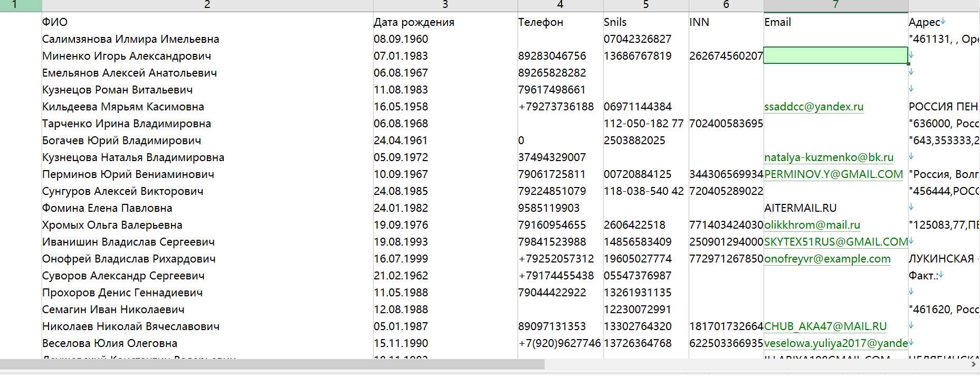This screenshot has width=980, height=375.
Task: Click the SKYTEX51RUS@GMAIL.COM link
Action: (836, 242)
